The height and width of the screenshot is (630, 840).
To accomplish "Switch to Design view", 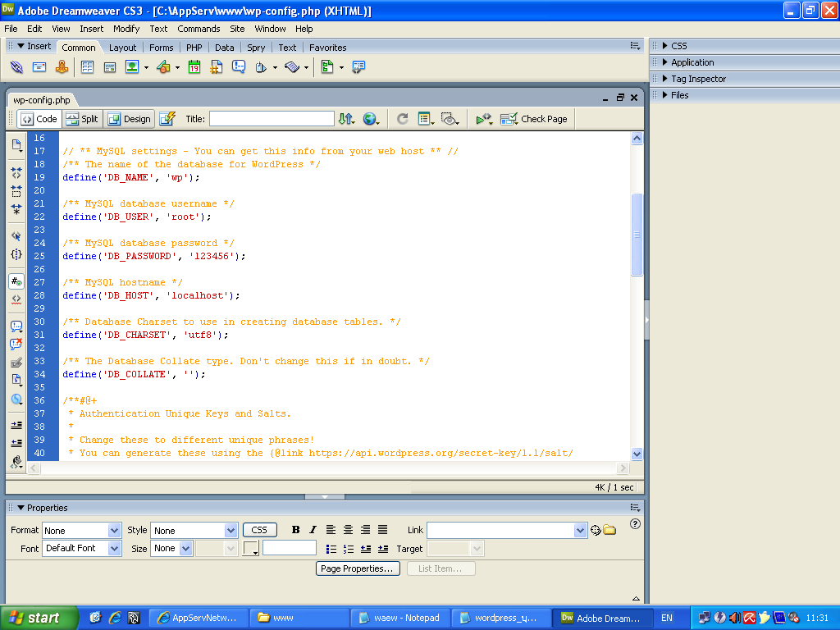I will tap(129, 119).
